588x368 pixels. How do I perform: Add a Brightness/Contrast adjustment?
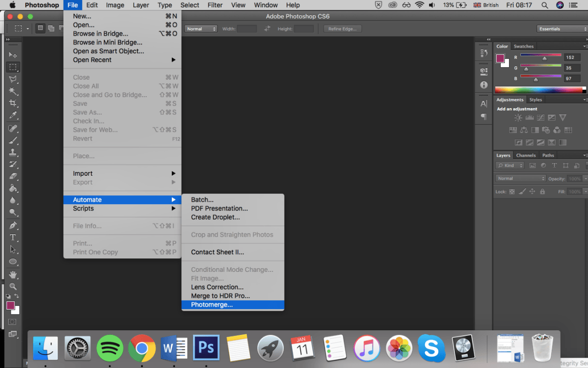point(518,117)
